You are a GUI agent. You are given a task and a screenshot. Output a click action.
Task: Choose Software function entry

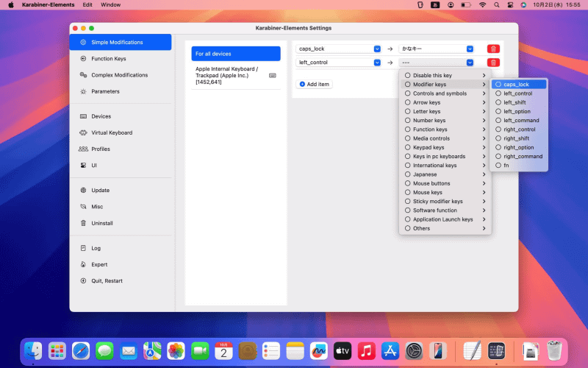(x=445, y=210)
